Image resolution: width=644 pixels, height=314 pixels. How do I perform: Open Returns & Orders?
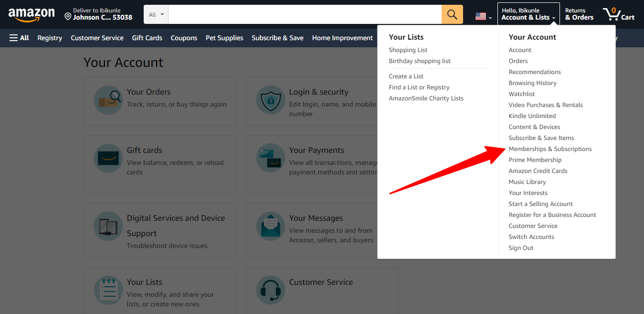coord(579,14)
